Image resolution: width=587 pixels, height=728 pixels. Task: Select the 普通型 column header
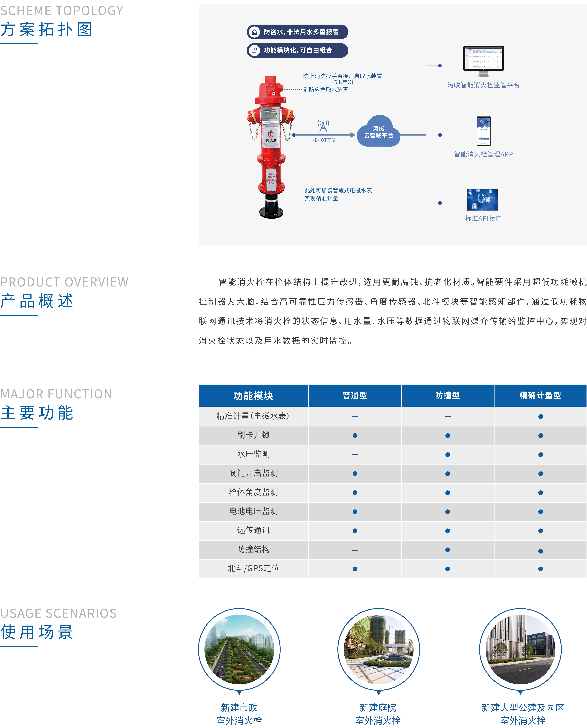click(355, 395)
